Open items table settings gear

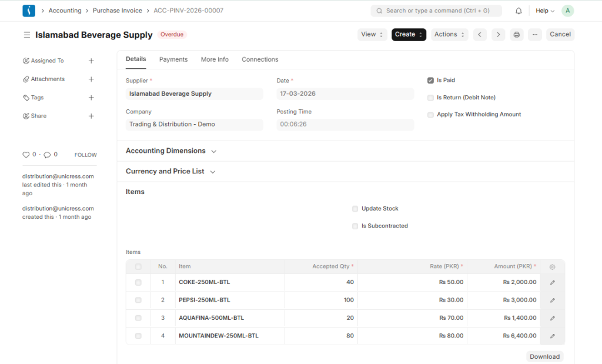pos(552,267)
